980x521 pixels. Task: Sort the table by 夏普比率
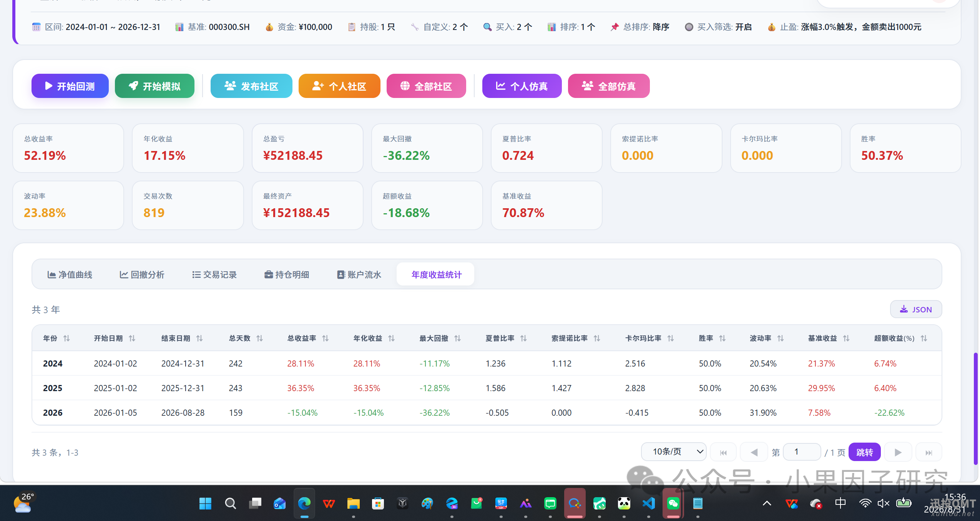pos(523,338)
